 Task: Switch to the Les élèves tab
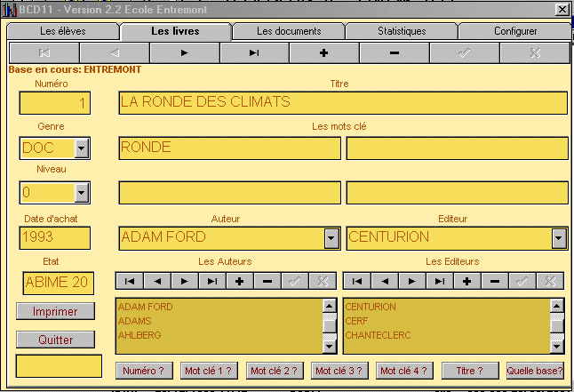(x=63, y=31)
